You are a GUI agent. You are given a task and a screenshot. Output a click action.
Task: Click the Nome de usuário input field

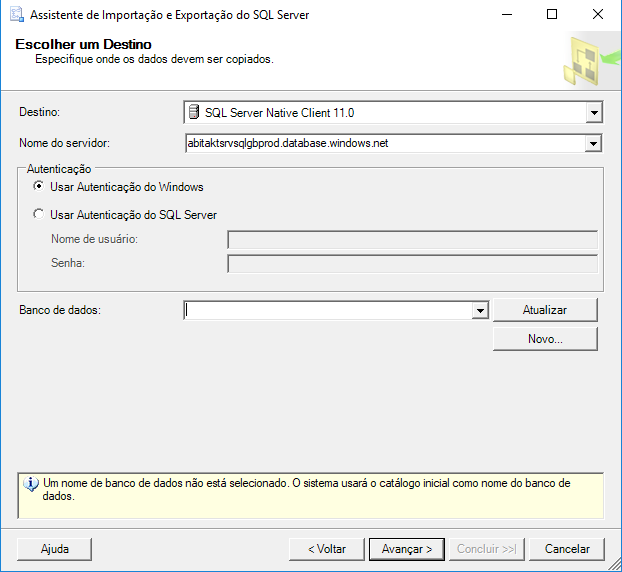click(x=413, y=240)
